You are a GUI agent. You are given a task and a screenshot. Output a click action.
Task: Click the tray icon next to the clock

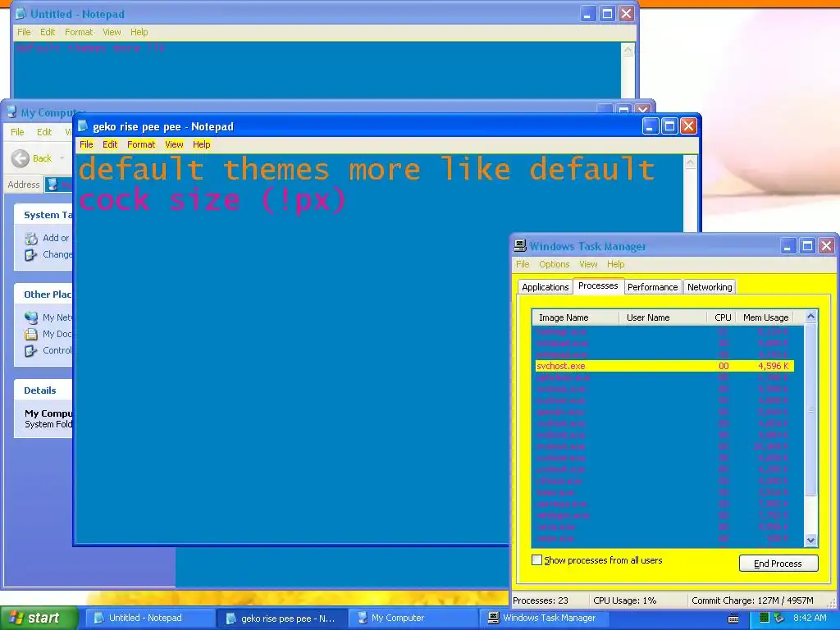(x=779, y=618)
